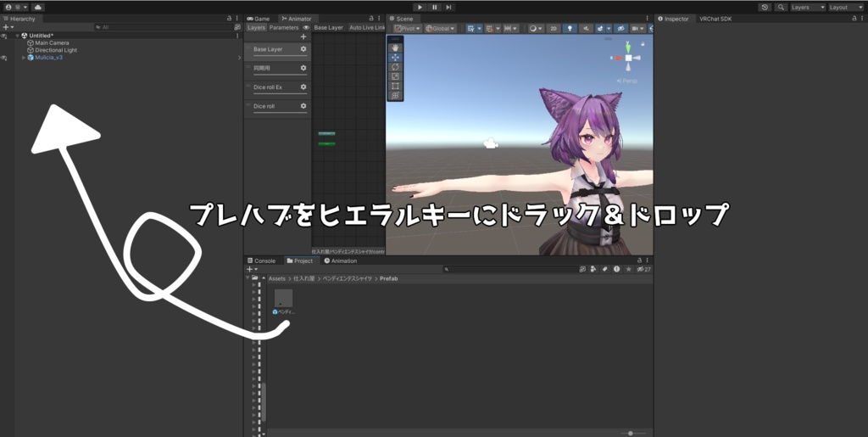Image resolution: width=868 pixels, height=437 pixels.
Task: Select the Rect tool in Scene toolbar
Action: coord(395,86)
